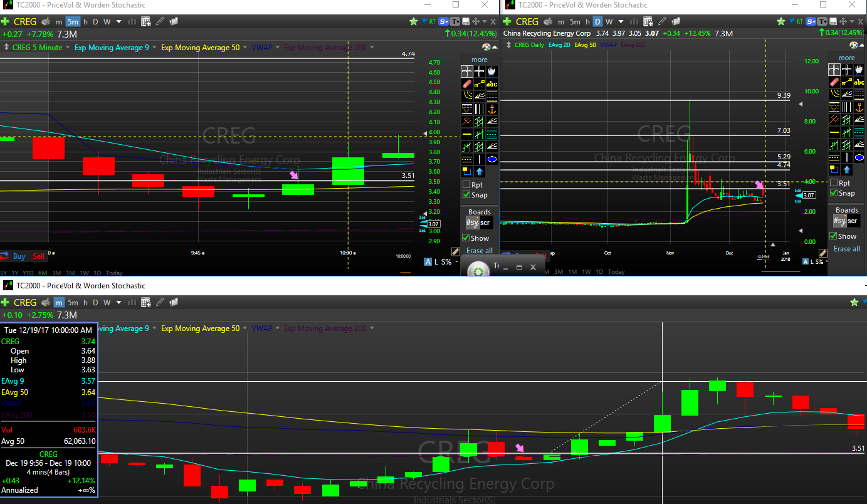Switch to the 5m time frame in the 5-minute window
The height and width of the screenshot is (504, 867).
(x=72, y=21)
